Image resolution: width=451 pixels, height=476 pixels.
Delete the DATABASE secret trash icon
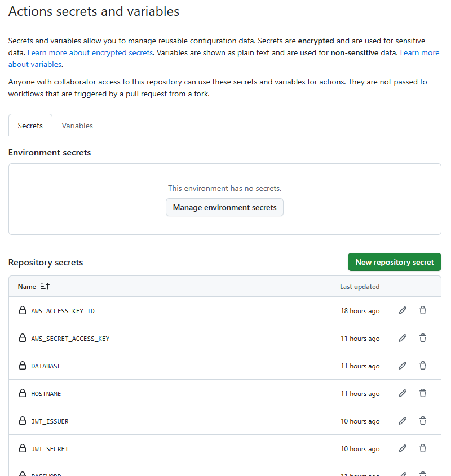(423, 366)
